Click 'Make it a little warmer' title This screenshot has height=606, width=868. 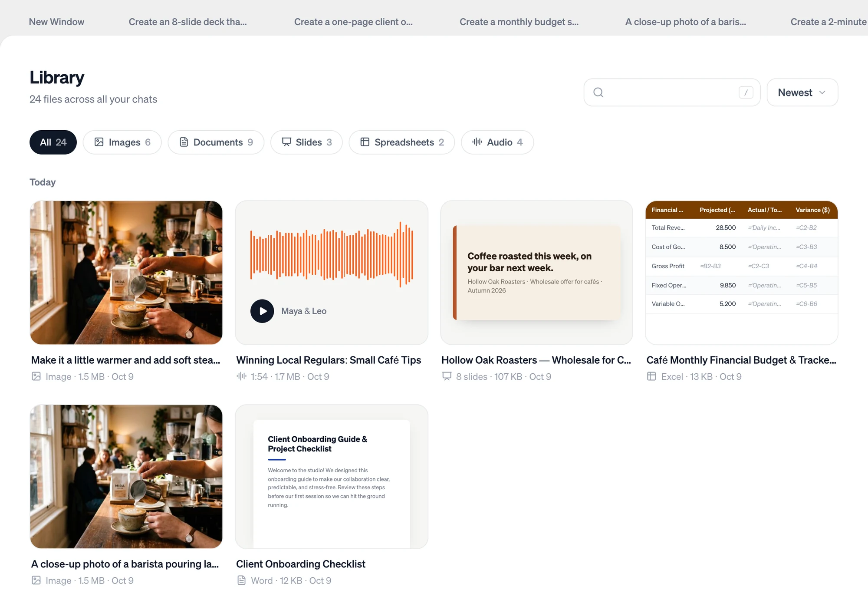(126, 360)
